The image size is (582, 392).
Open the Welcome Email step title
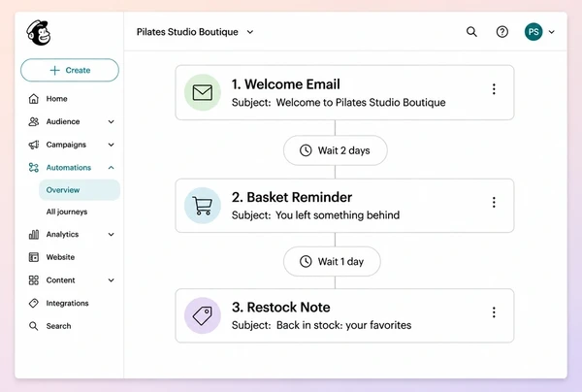coord(286,84)
